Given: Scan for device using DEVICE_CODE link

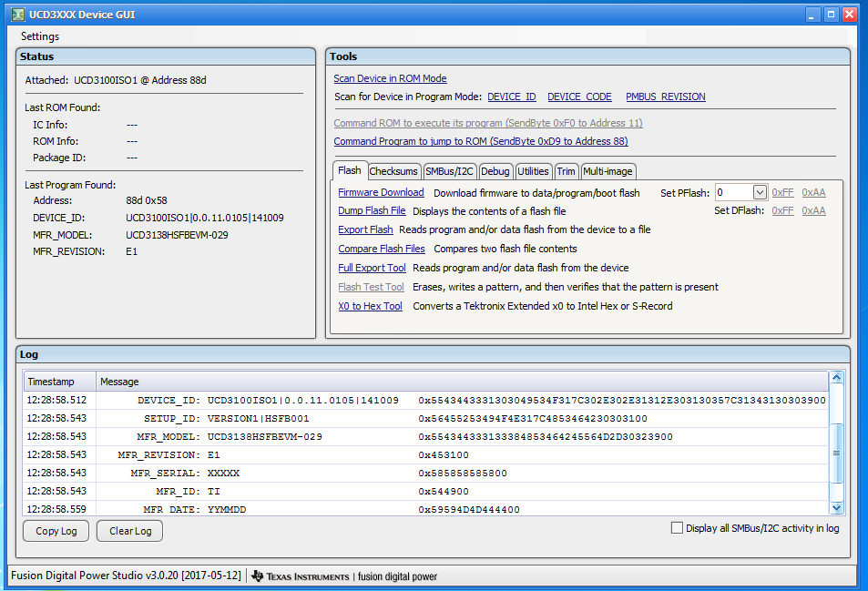Looking at the screenshot, I should pyautogui.click(x=579, y=97).
